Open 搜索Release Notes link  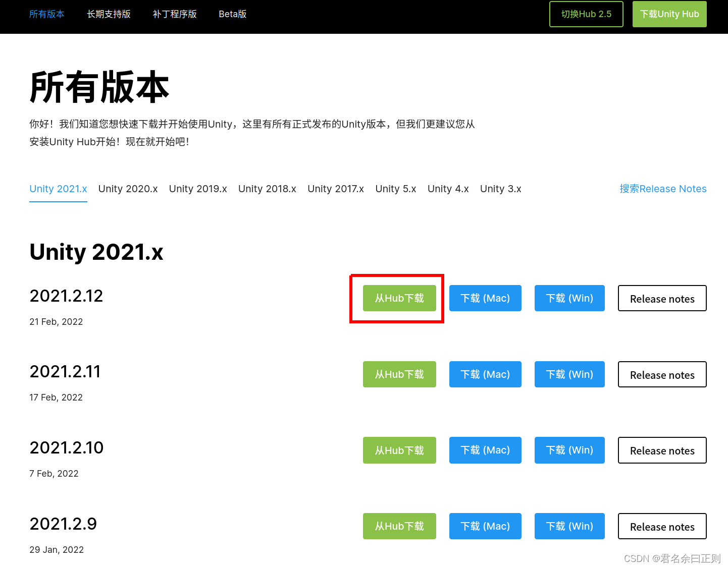(663, 189)
